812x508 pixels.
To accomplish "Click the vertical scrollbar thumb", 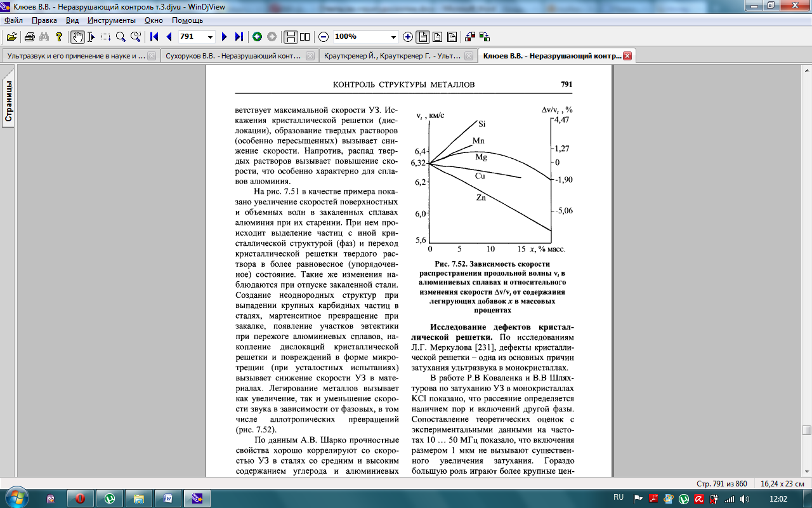I will click(806, 430).
